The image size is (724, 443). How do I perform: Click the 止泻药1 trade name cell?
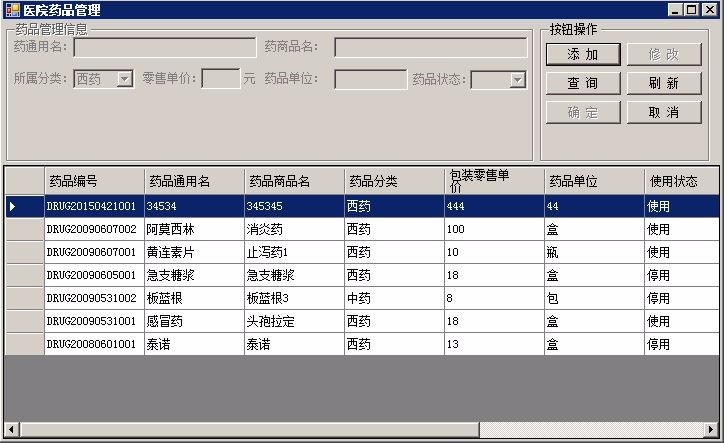(x=295, y=252)
